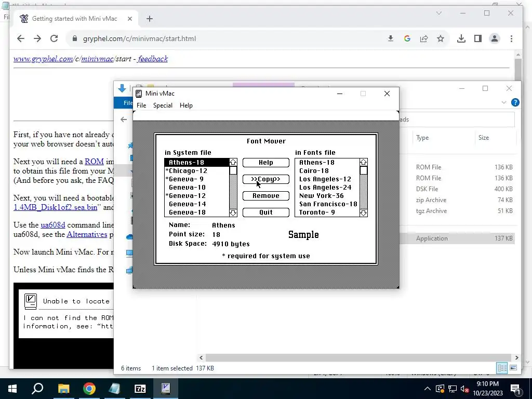The width and height of the screenshot is (532, 399).
Task: Go forward in Chrome
Action: (x=37, y=38)
